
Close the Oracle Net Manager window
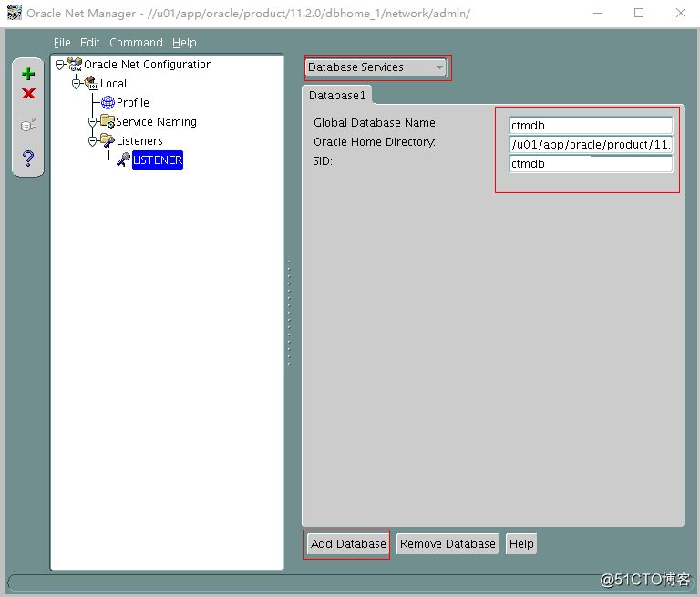point(680,13)
